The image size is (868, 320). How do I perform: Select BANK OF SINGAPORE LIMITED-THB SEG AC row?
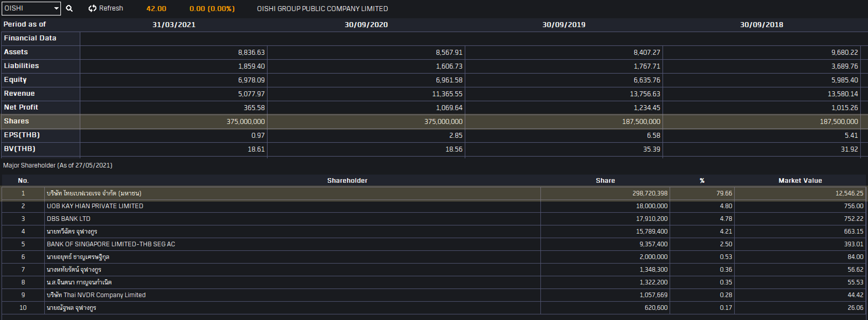[x=434, y=244]
